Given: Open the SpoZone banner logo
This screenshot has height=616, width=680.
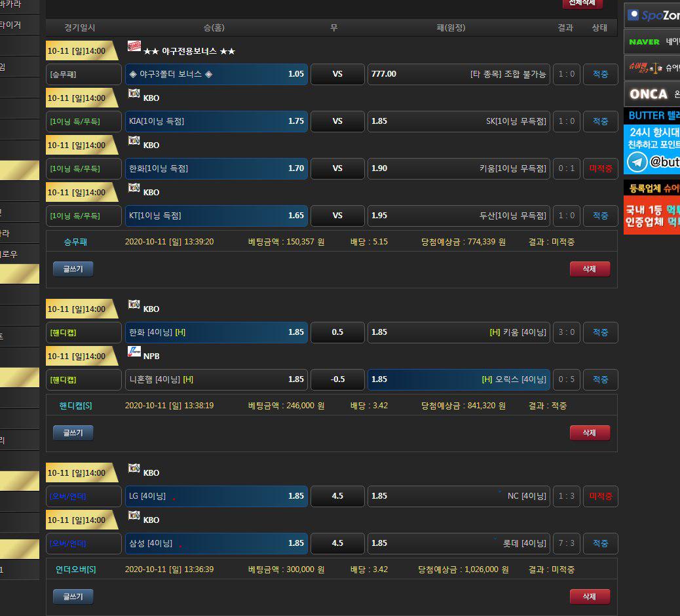Looking at the screenshot, I should click(x=652, y=15).
